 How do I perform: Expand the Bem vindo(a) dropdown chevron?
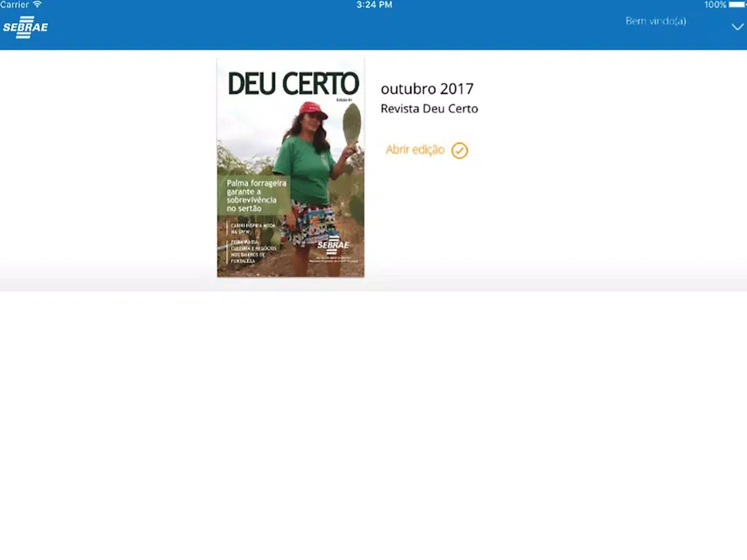click(738, 27)
